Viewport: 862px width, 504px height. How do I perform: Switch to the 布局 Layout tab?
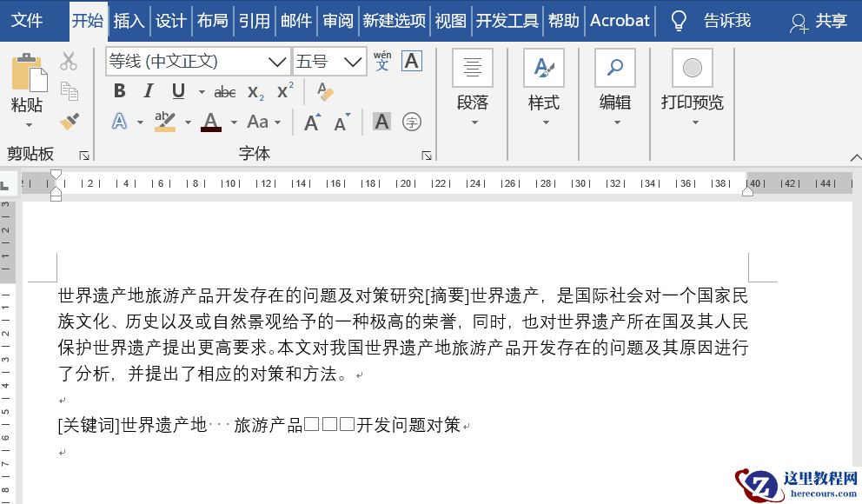tap(213, 21)
